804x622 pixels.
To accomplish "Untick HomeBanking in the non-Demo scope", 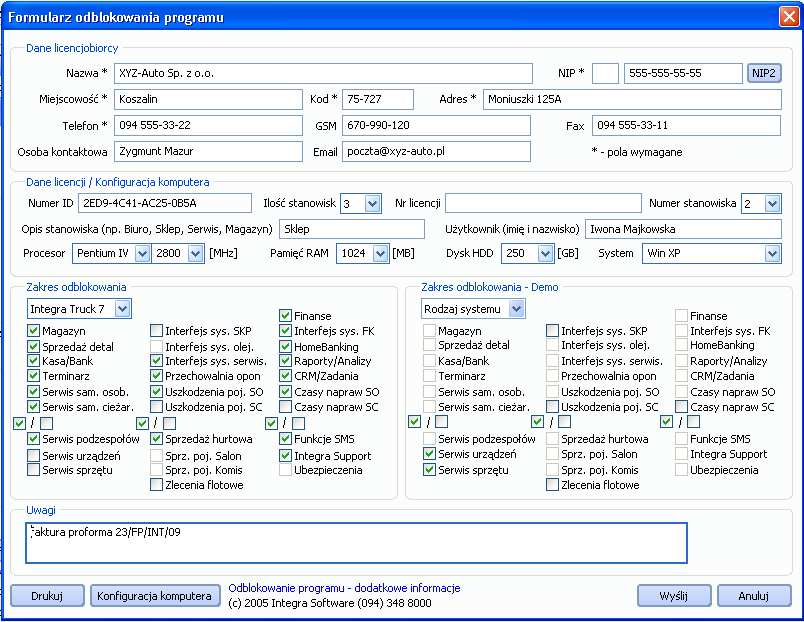I will [286, 347].
